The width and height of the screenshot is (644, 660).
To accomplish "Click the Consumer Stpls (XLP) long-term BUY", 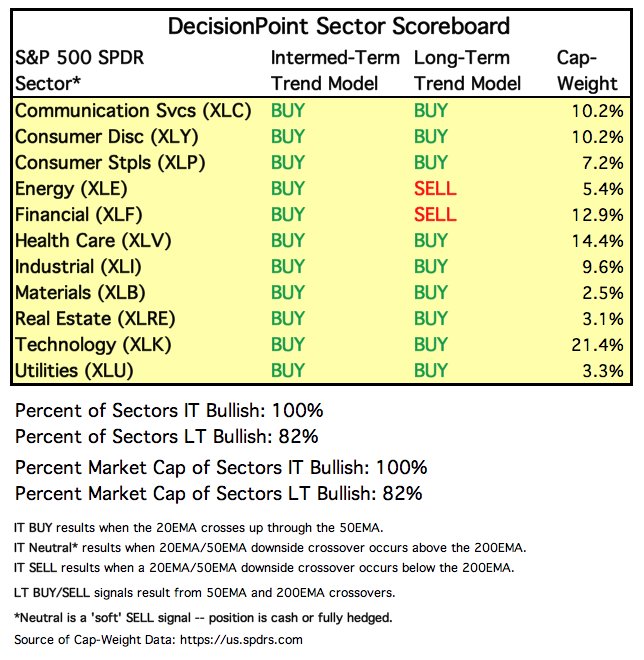I will point(431,162).
